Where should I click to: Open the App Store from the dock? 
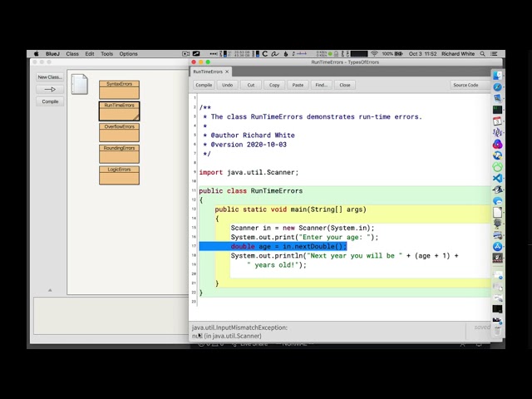(497, 247)
